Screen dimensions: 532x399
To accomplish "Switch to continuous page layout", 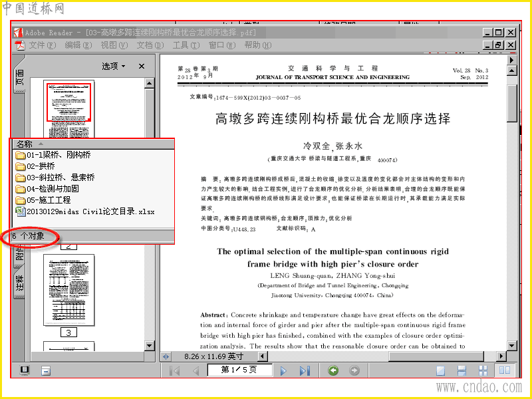I will tap(462, 370).
